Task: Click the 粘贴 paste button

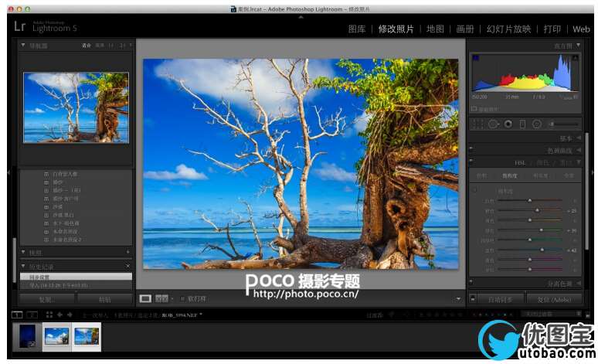Action: pos(104,299)
